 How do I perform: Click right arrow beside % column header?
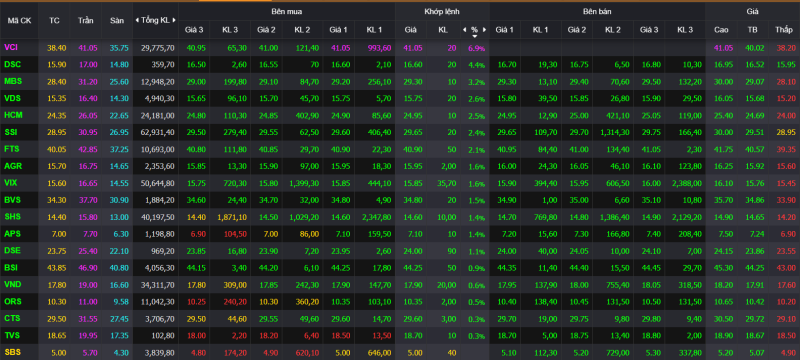(x=484, y=30)
